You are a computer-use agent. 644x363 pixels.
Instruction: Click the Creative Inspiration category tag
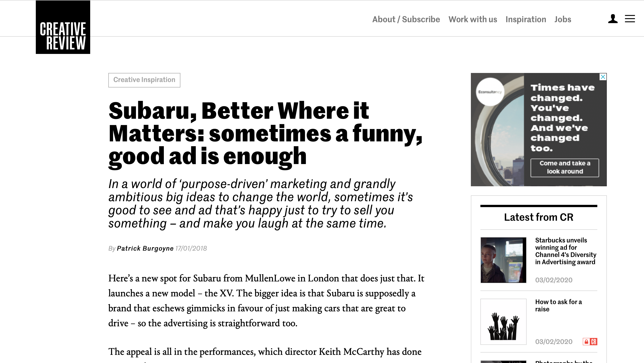click(144, 80)
